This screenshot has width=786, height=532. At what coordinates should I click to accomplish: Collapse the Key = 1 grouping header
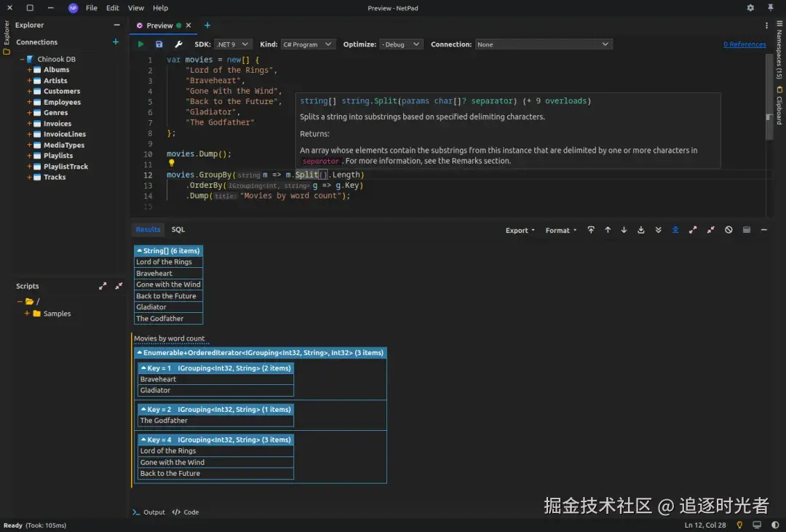click(x=215, y=368)
